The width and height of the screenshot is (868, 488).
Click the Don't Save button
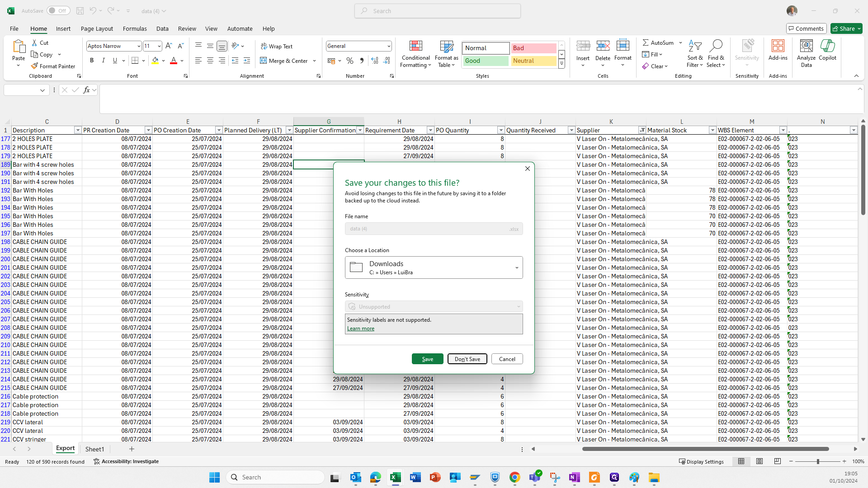coord(467,359)
